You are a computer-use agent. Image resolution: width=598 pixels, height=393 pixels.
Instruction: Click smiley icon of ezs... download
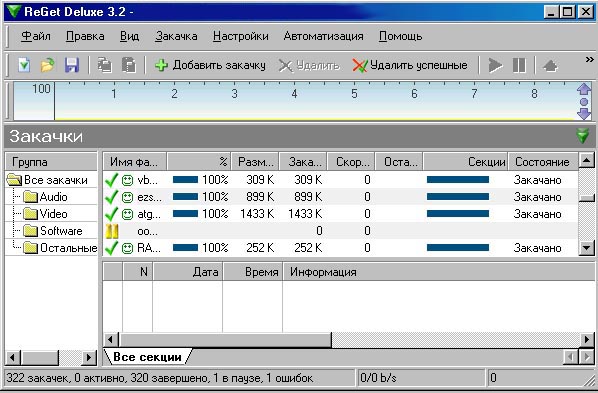127,197
